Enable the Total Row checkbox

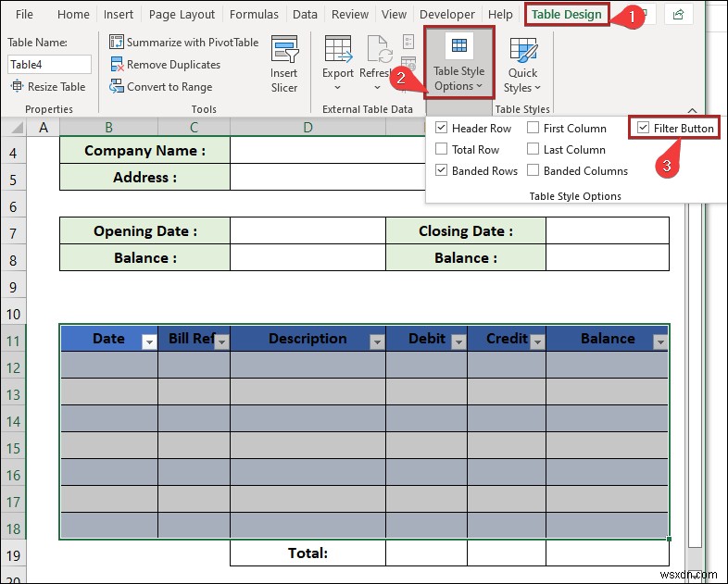(x=441, y=149)
